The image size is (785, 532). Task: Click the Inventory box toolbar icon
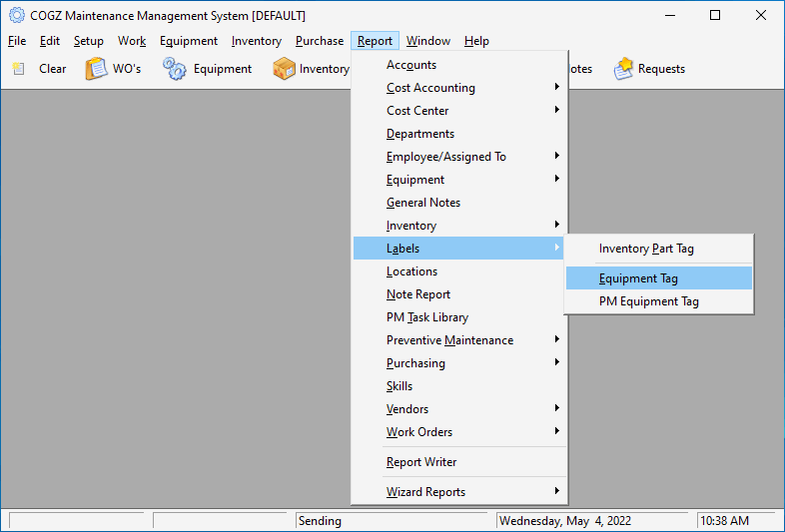284,69
